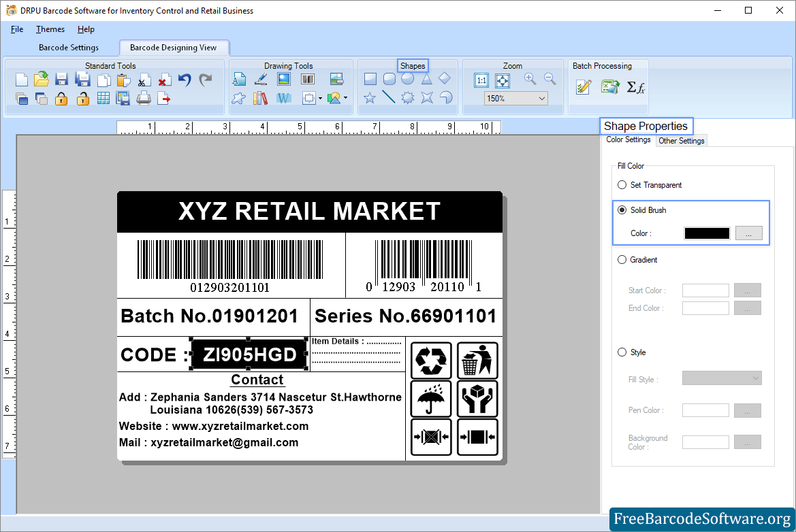Click the browse button for Background Color
This screenshot has height=532, width=796.
pos(747,442)
